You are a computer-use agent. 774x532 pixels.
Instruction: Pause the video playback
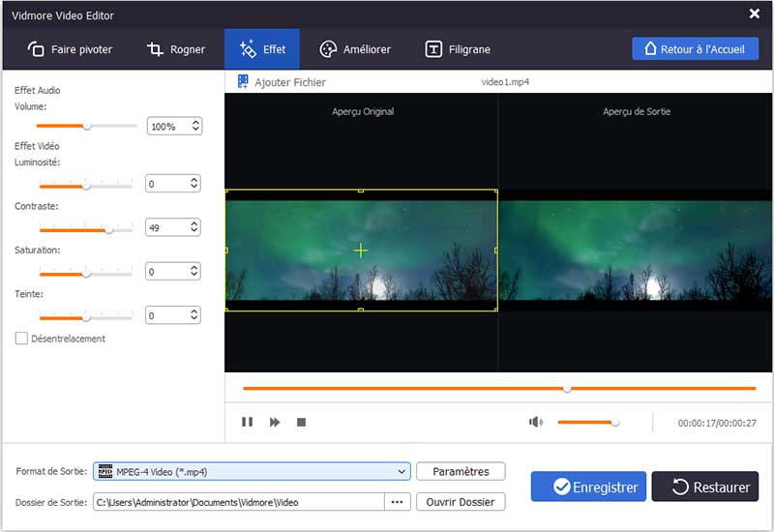(247, 423)
